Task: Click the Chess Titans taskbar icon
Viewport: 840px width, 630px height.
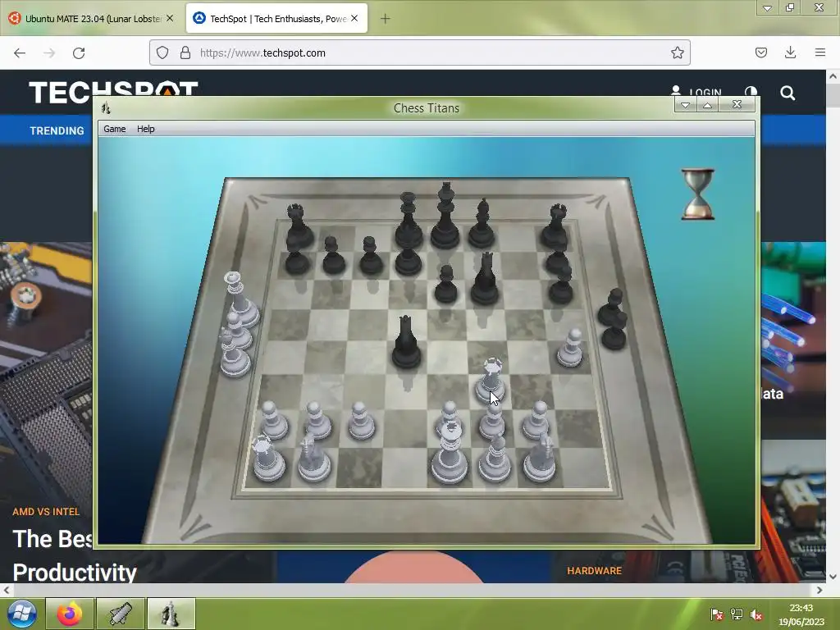Action: coord(171,614)
